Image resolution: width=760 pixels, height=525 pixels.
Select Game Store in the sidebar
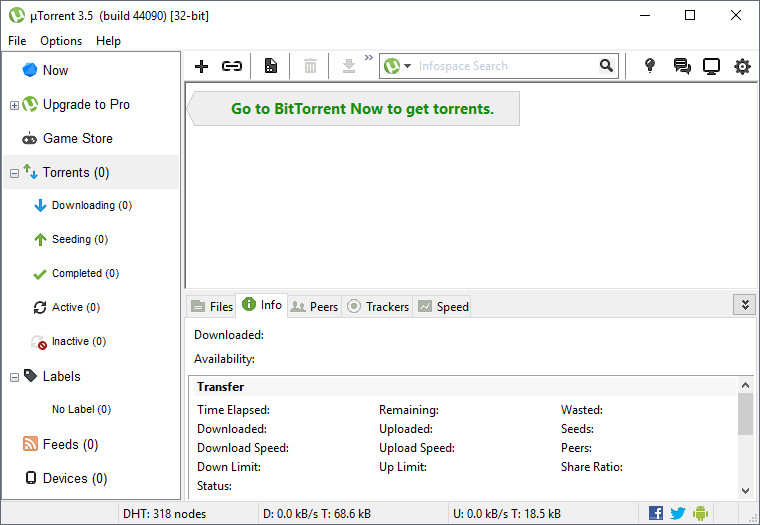[77, 138]
